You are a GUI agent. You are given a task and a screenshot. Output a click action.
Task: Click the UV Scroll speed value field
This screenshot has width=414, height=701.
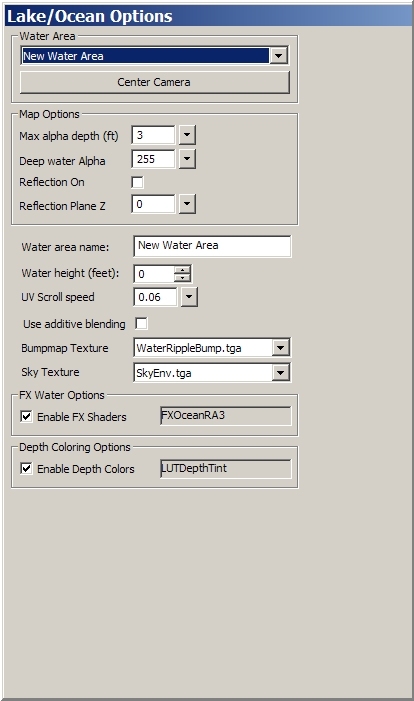point(155,297)
